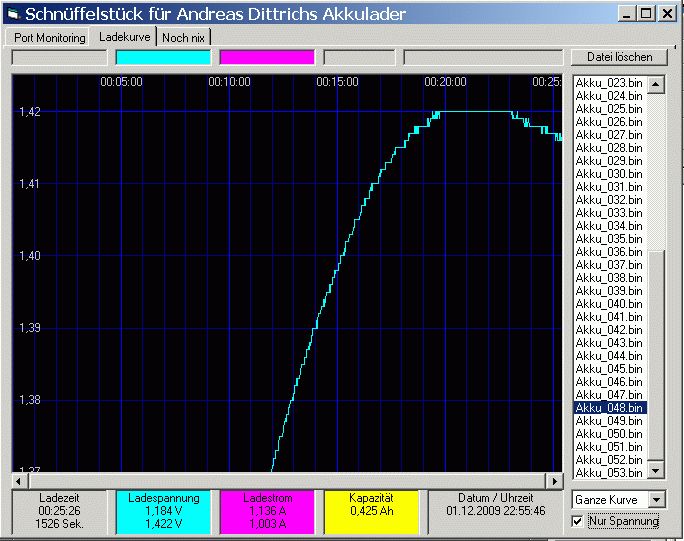Switch to the Port Monitoring tab

tap(50, 38)
